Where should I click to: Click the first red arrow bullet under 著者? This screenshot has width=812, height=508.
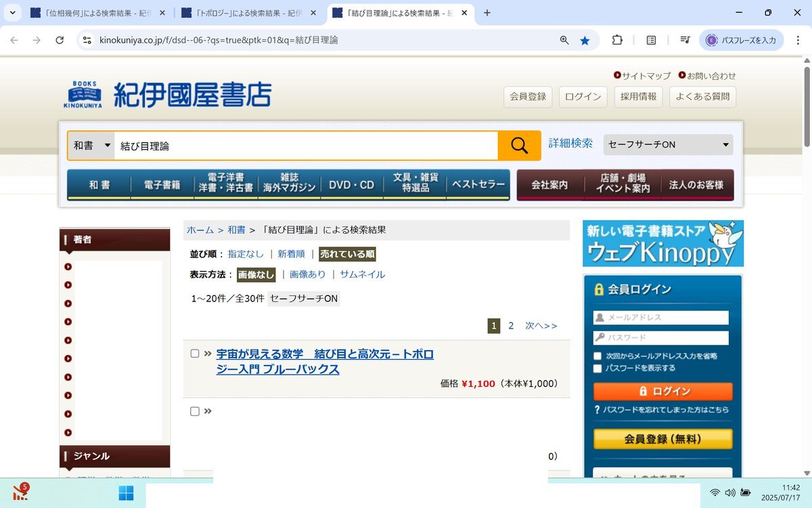(68, 267)
